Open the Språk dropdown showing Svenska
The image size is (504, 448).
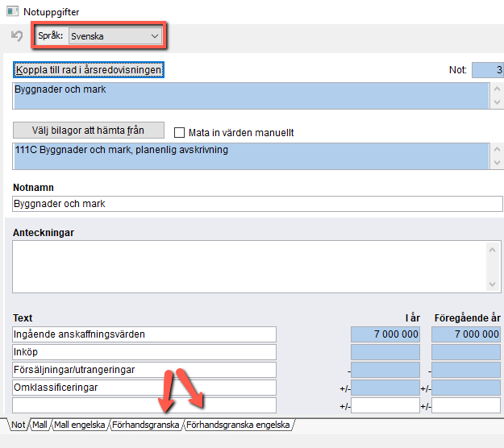click(x=115, y=36)
